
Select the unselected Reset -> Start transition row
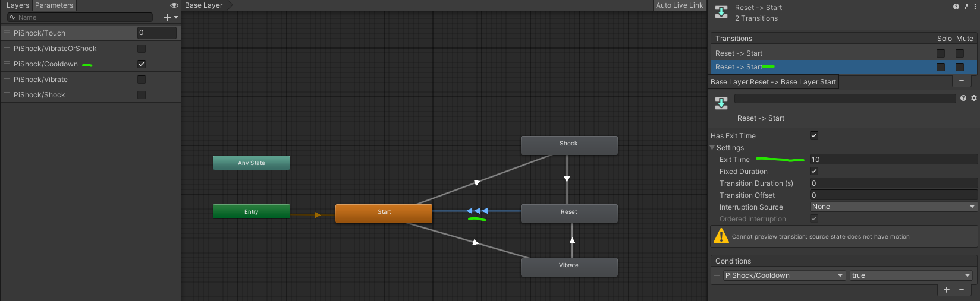pyautogui.click(x=844, y=53)
